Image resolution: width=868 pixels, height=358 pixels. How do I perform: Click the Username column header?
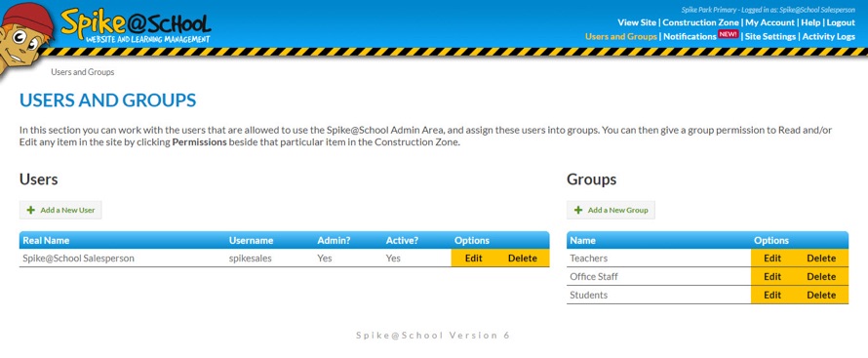point(252,241)
